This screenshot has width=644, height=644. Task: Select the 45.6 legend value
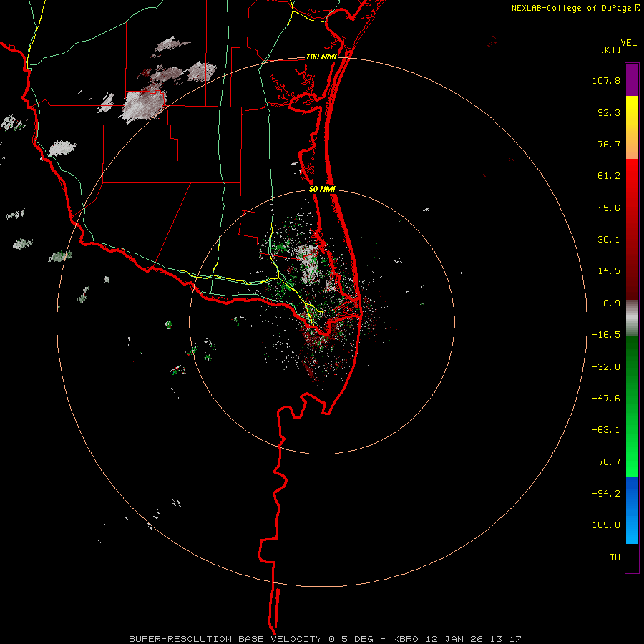click(x=609, y=208)
